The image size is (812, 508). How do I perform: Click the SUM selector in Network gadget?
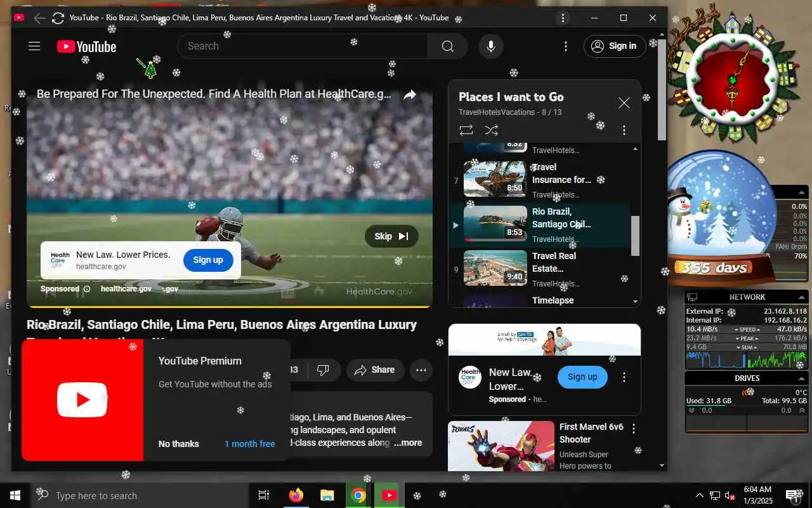click(747, 347)
